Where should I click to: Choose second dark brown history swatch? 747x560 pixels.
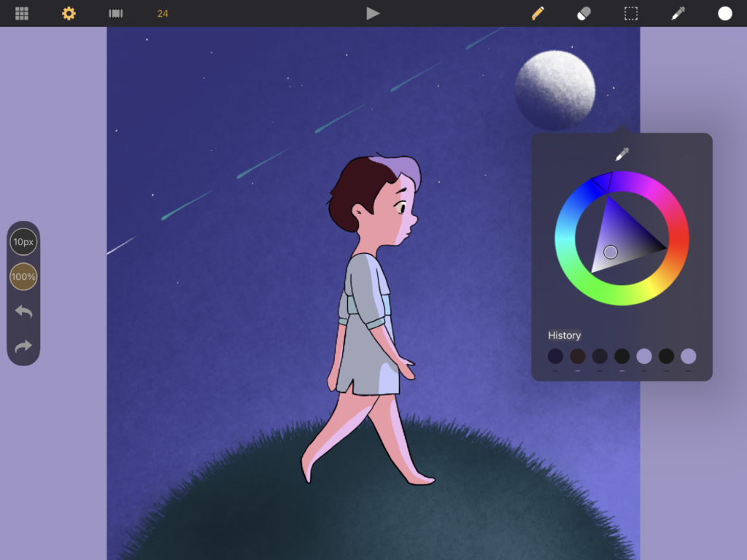578,356
